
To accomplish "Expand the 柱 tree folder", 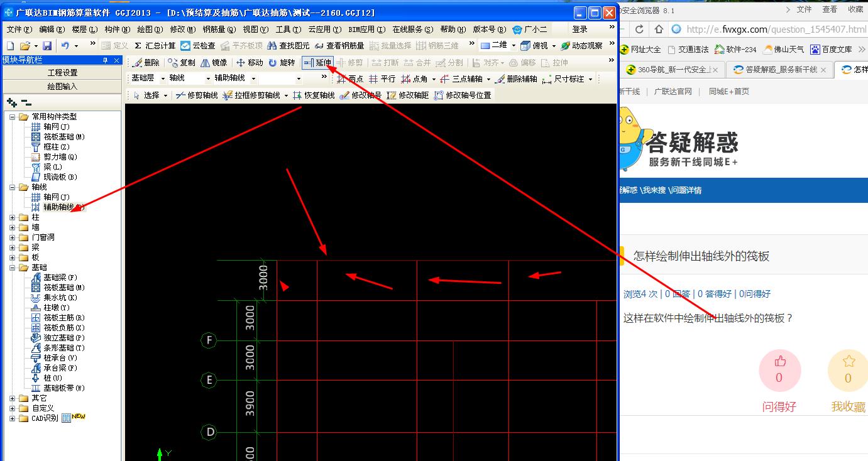I will coord(13,217).
